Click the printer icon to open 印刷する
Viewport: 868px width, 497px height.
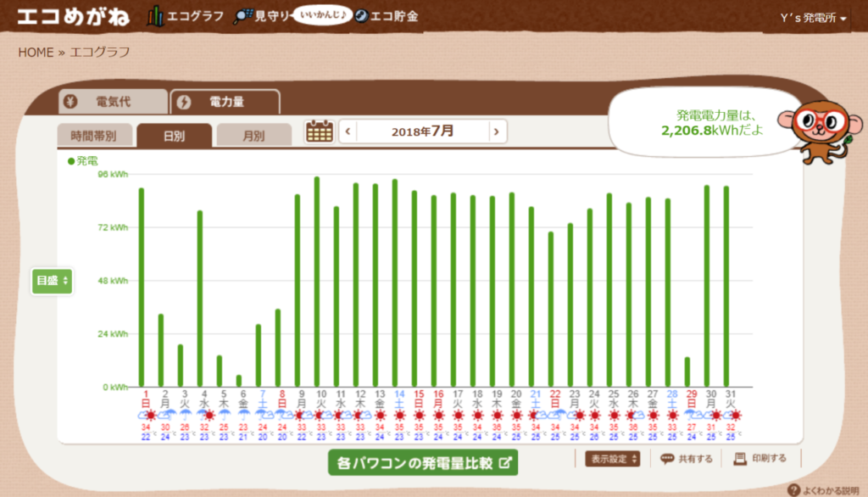[738, 458]
